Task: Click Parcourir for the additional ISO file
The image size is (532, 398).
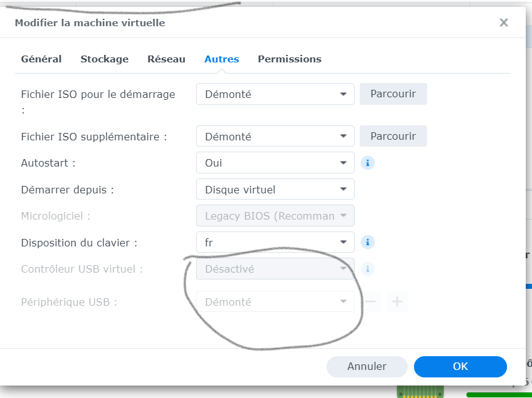Action: (393, 136)
